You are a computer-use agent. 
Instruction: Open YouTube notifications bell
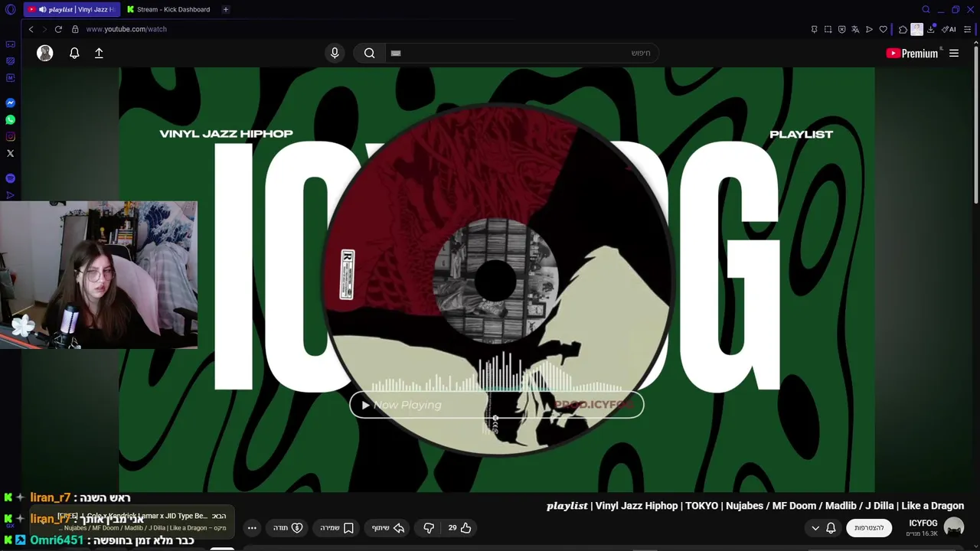(x=74, y=53)
